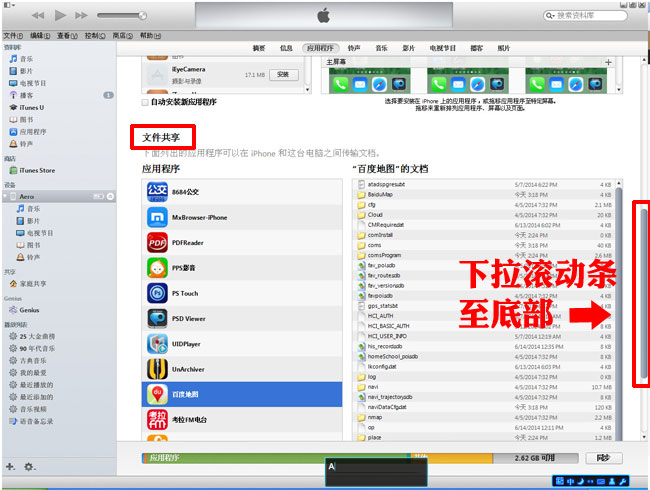This screenshot has width=650, height=490.
Task: Click the sidebar settings gear button
Action: pos(29,467)
